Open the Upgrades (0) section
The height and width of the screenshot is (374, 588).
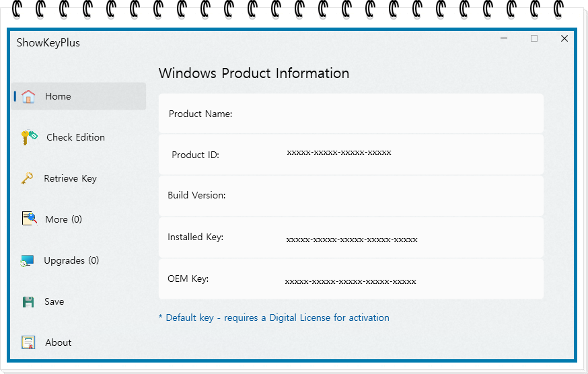71,260
